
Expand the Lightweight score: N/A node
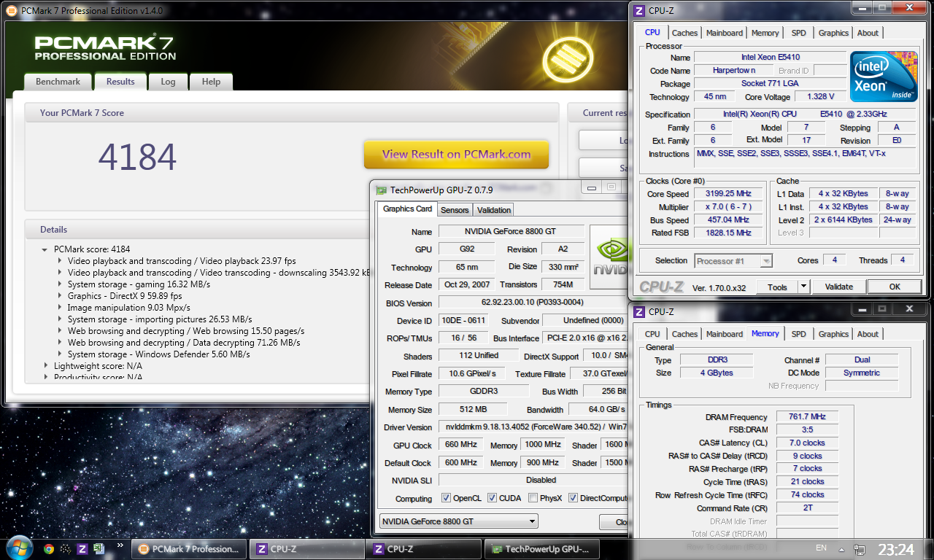[x=45, y=366]
